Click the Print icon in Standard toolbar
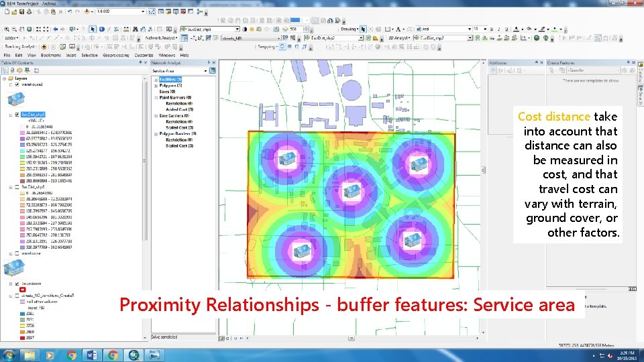Image resolution: width=644 pixels, height=362 pixels. [x=29, y=11]
